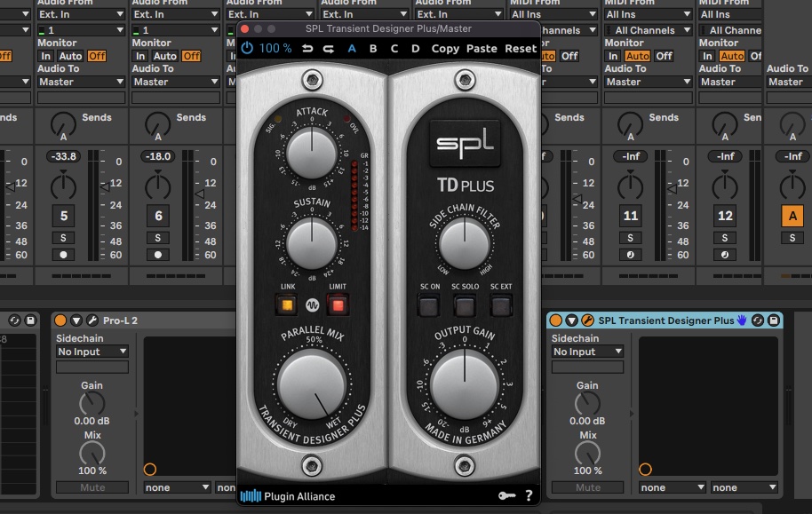Set track 11 Monitor to In
Viewport: 812px width, 514px height.
coord(613,56)
